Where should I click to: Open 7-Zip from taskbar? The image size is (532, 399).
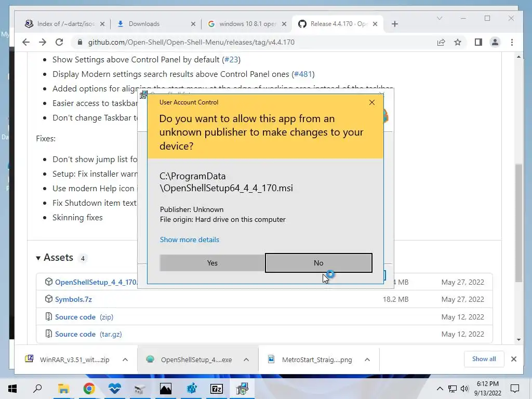217,389
